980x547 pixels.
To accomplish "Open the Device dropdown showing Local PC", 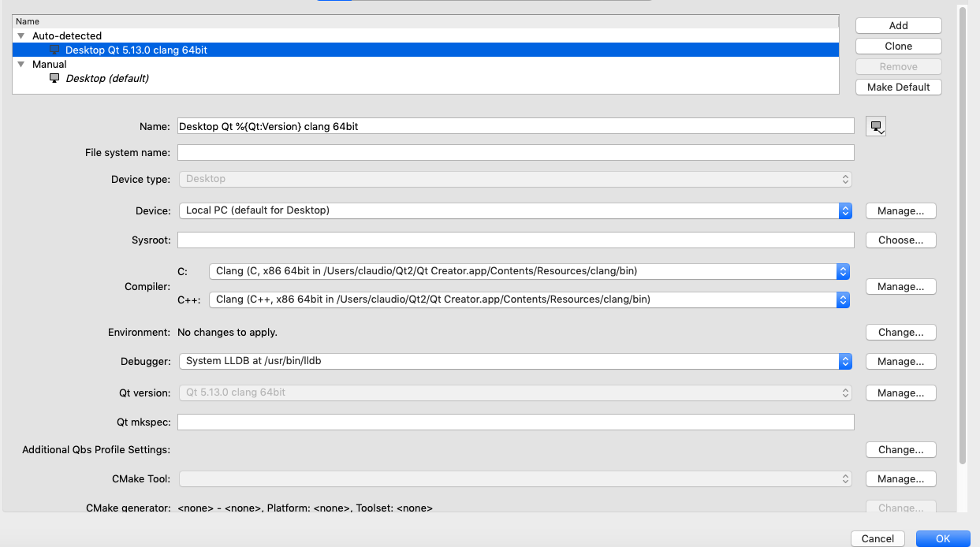I will [x=514, y=210].
